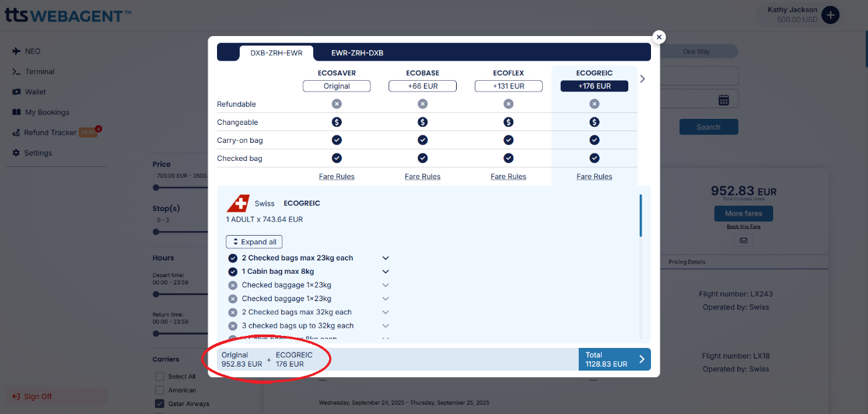Expand 2 Checked bags max 32kg each

point(385,313)
